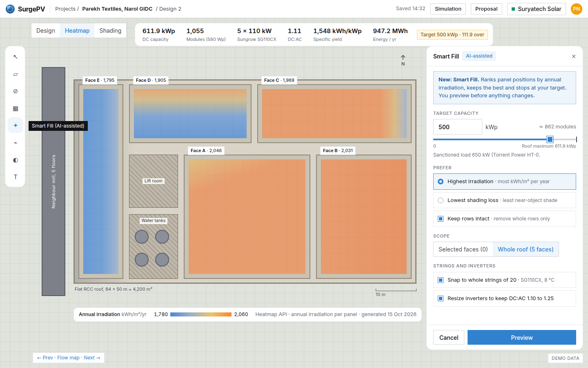Select the module grid layout tool
588x368 pixels.
pyautogui.click(x=16, y=108)
